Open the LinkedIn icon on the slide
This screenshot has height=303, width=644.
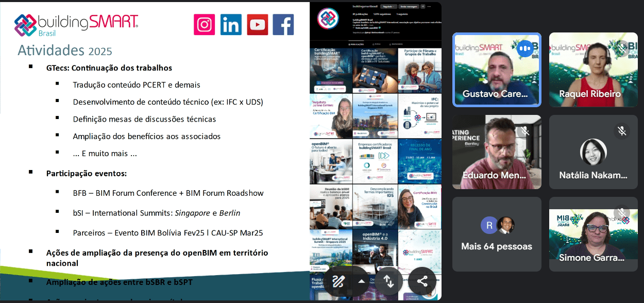point(231,24)
